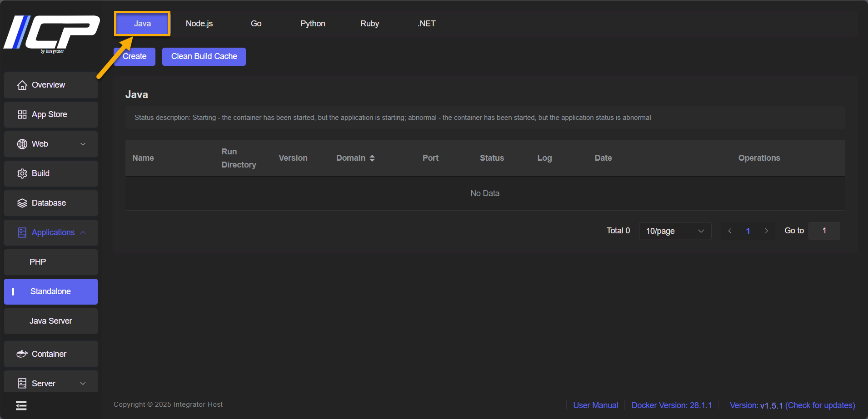Click the Server rack icon
Screen dimensions: 868x419
point(22,384)
